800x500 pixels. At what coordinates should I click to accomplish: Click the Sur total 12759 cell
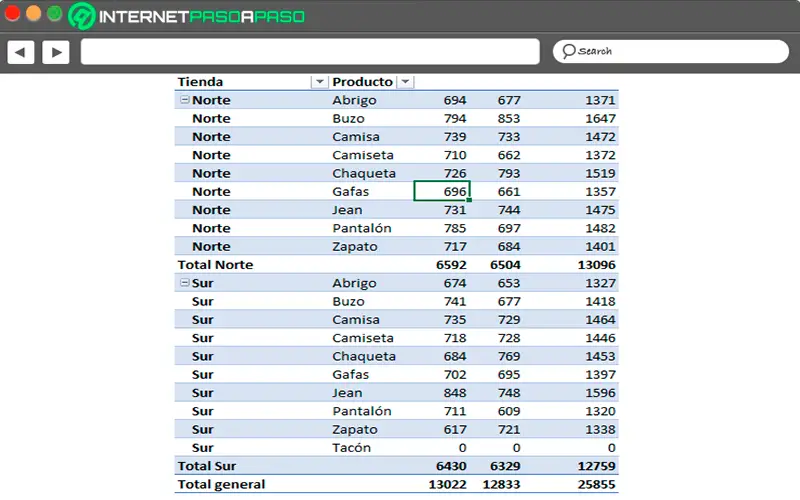tap(596, 466)
